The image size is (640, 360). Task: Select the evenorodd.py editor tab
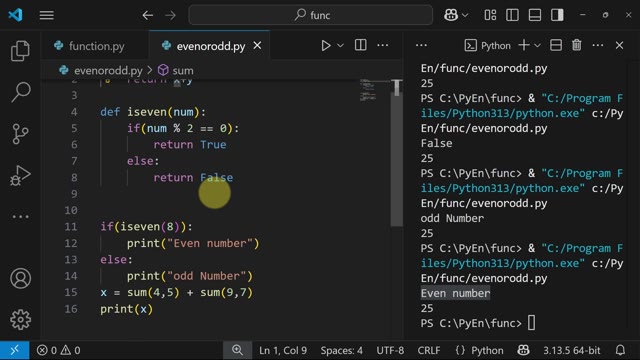coord(211,46)
